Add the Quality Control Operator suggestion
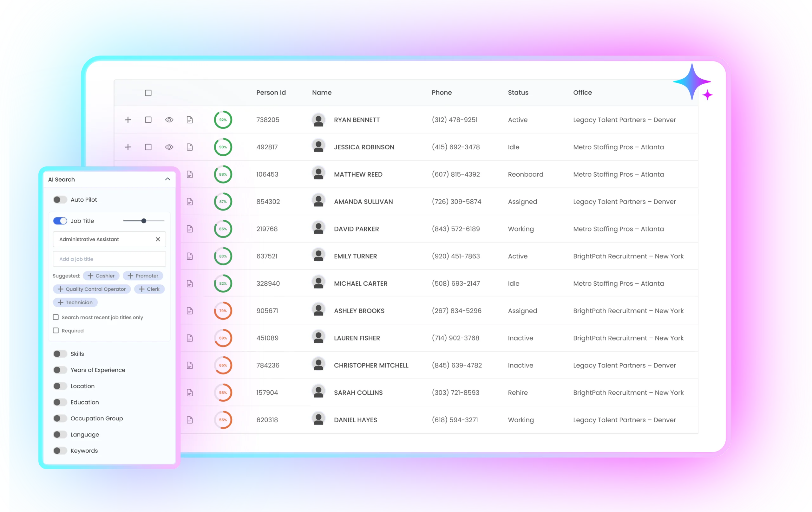812x512 pixels. pos(92,289)
